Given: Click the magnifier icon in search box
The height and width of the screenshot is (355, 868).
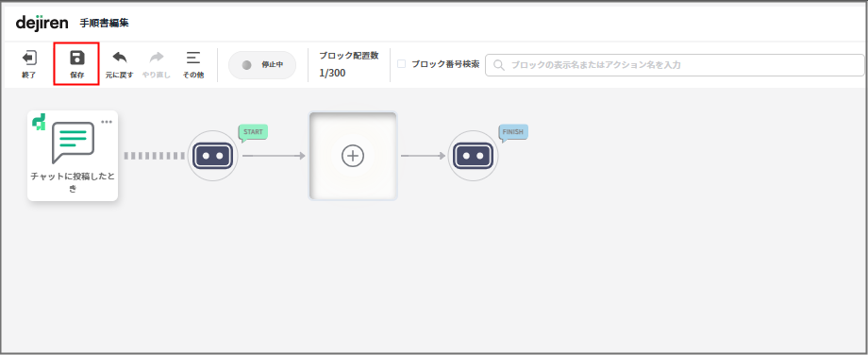Looking at the screenshot, I should (x=498, y=65).
